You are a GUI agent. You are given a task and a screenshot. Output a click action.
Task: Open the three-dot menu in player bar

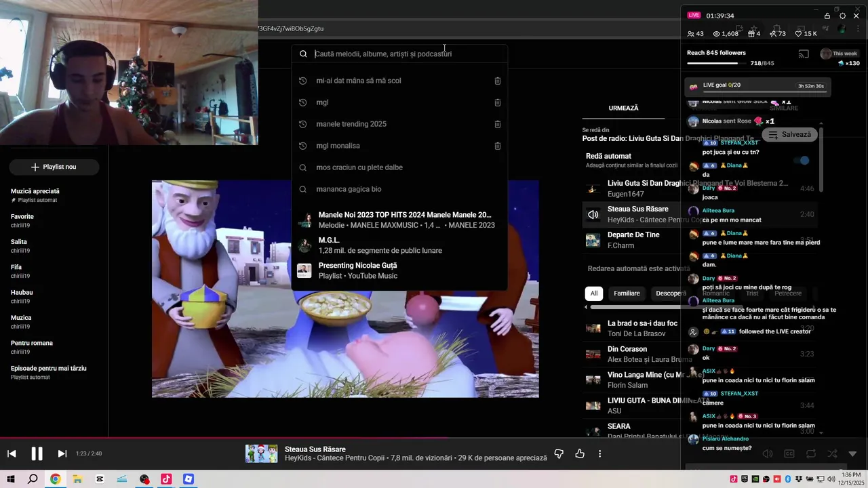(x=599, y=453)
